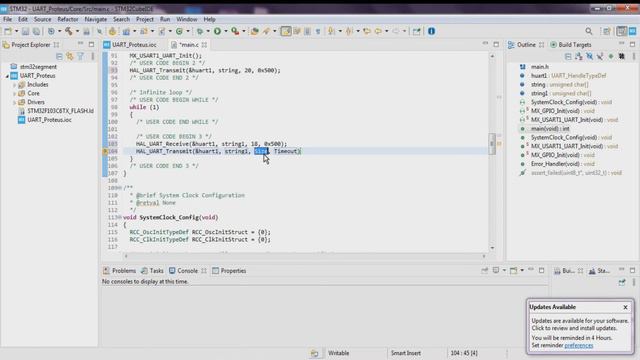Click the Writable status bar field
Image resolution: width=640 pixels, height=360 pixels.
[338, 353]
